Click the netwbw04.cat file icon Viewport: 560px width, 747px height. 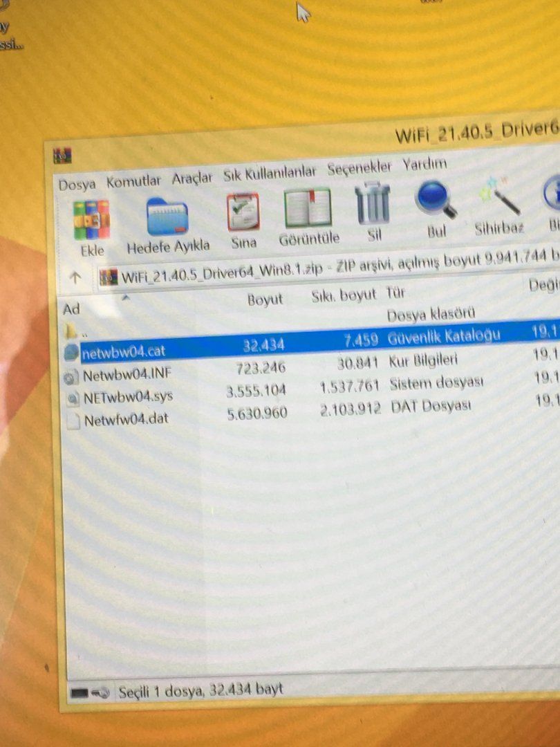(71, 353)
